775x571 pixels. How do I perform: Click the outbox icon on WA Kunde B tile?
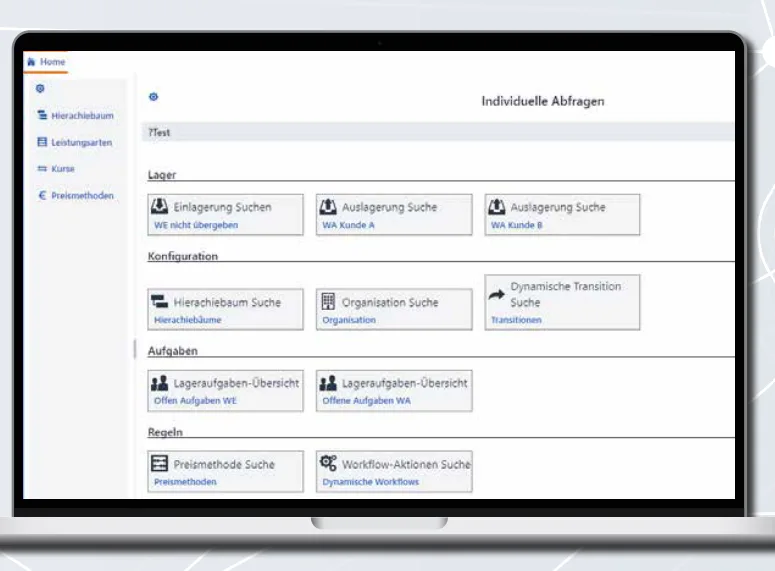pyautogui.click(x=497, y=206)
